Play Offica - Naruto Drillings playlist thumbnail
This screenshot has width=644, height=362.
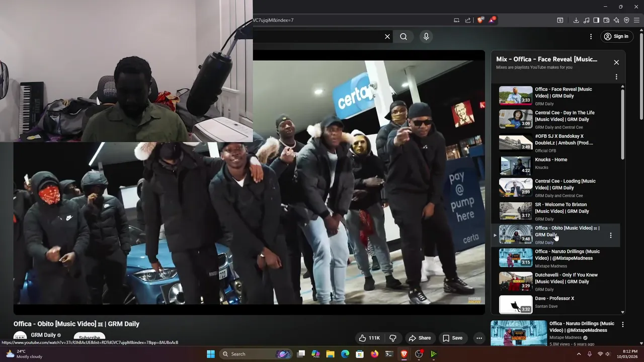click(x=516, y=258)
